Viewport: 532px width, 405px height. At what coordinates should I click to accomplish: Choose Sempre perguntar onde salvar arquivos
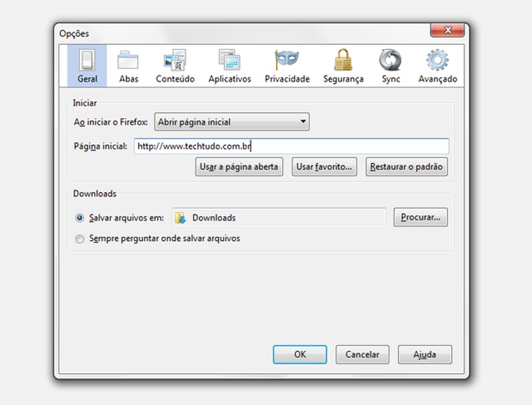[79, 239]
